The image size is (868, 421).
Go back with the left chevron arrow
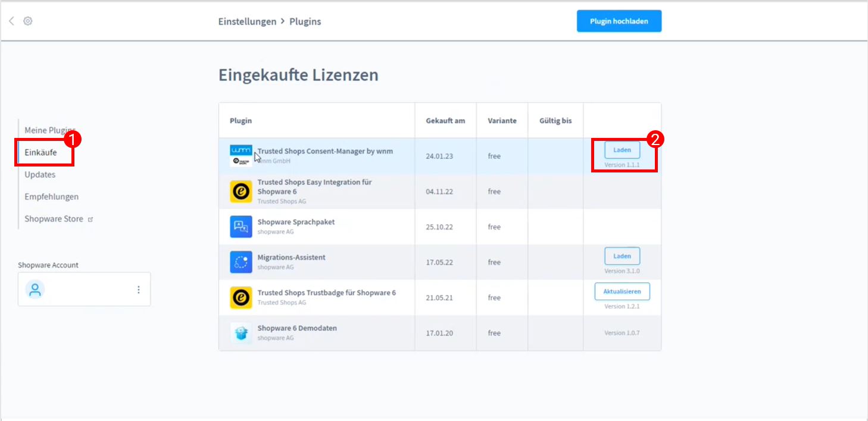pyautogui.click(x=11, y=21)
